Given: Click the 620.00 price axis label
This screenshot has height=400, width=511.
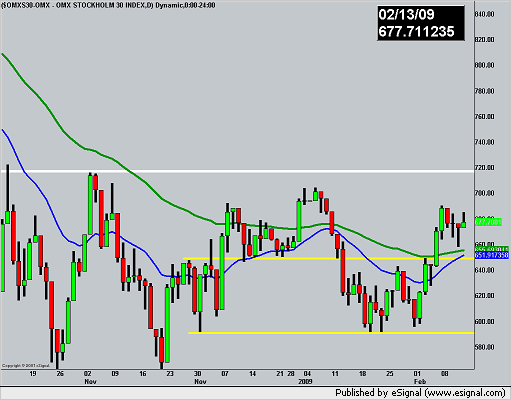Looking at the screenshot, I should [484, 296].
